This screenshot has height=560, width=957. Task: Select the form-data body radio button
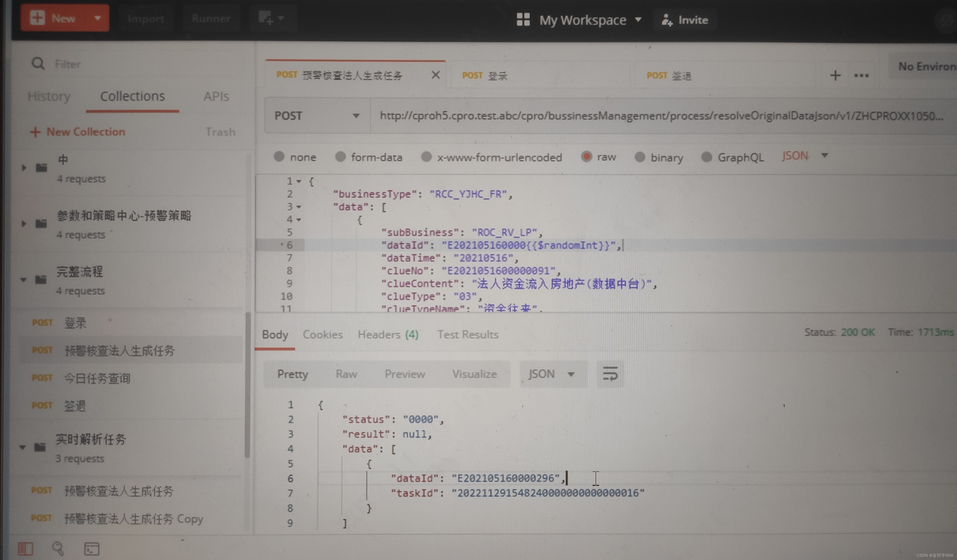coord(340,156)
